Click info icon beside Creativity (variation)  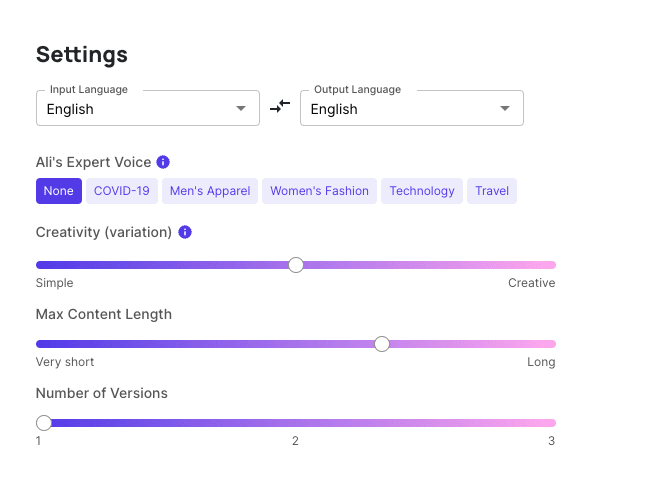click(x=185, y=232)
